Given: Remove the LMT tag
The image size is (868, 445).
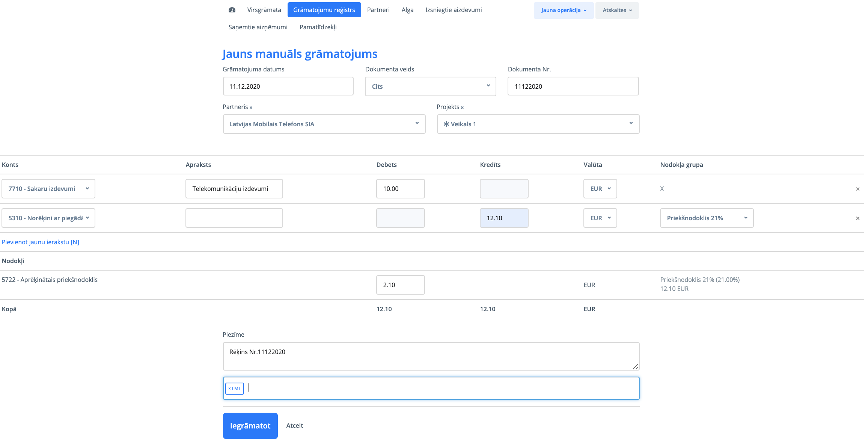Looking at the screenshot, I should (x=229, y=389).
